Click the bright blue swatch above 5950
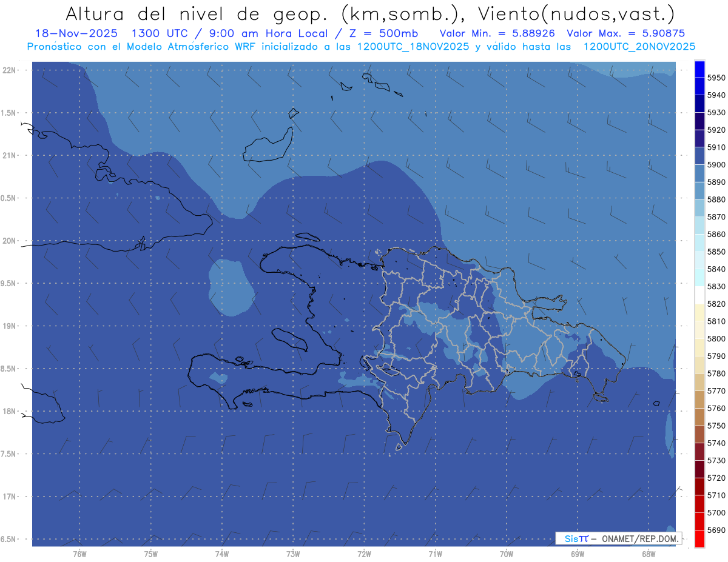 coord(699,69)
